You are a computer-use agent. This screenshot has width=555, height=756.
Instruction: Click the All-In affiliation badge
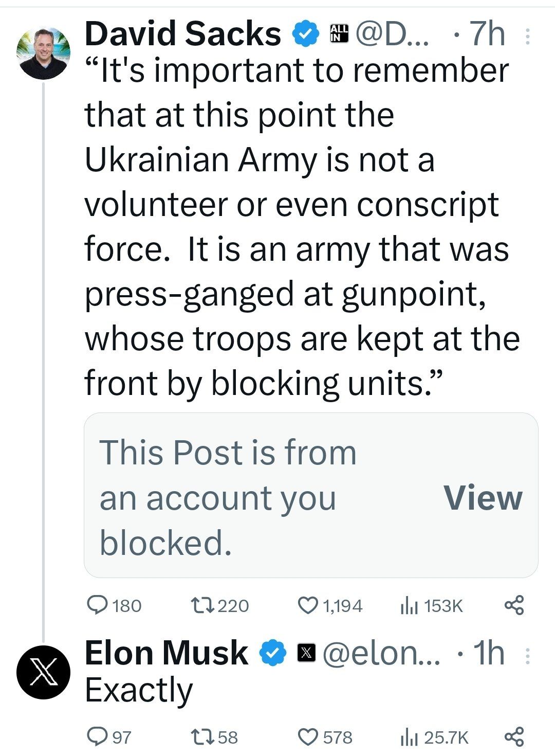pyautogui.click(x=339, y=34)
